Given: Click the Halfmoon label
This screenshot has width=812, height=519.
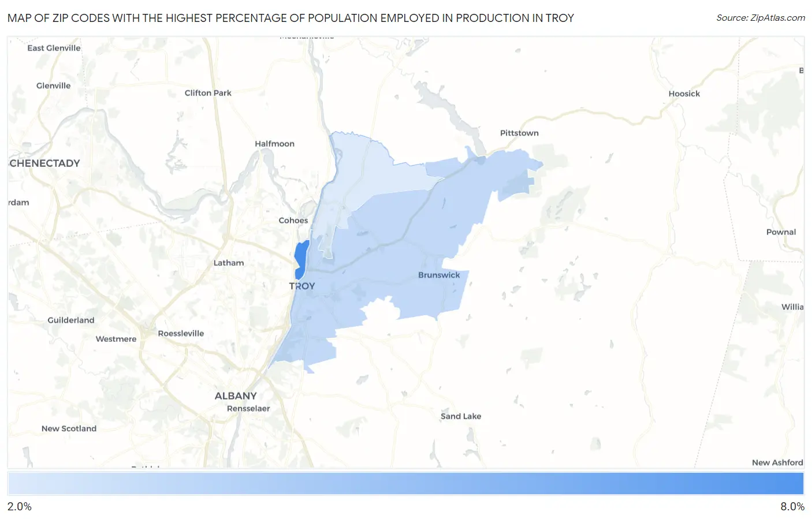Looking at the screenshot, I should pos(274,144).
